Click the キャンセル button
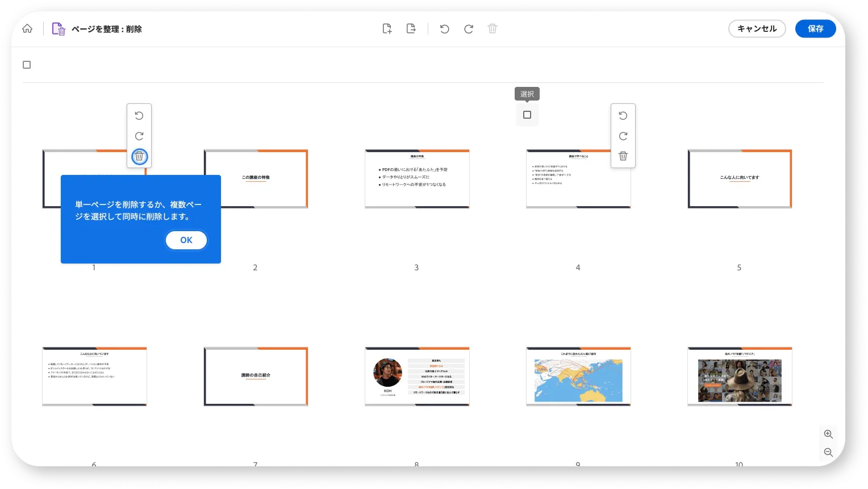This screenshot has height=489, width=868. click(757, 28)
